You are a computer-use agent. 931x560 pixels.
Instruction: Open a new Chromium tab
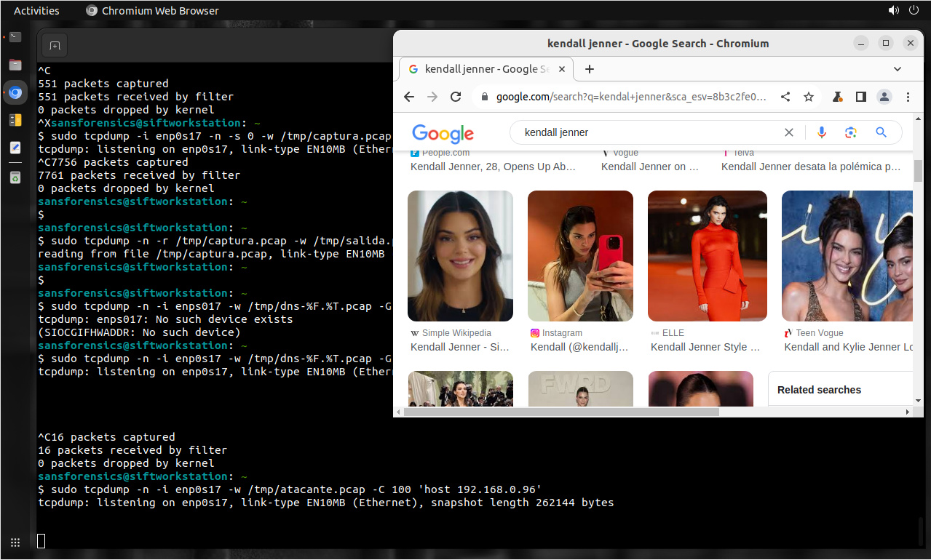pyautogui.click(x=590, y=69)
